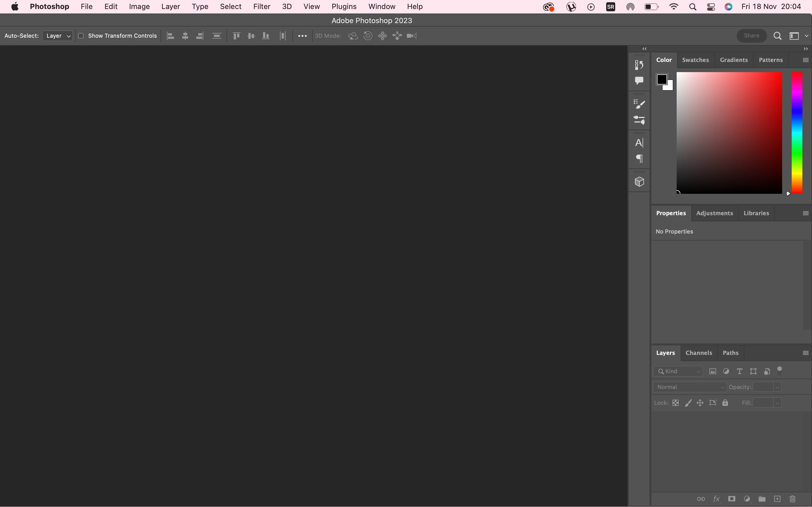Open the Paragraph panel icon
Viewport: 812px width, 507px height.
(x=639, y=159)
